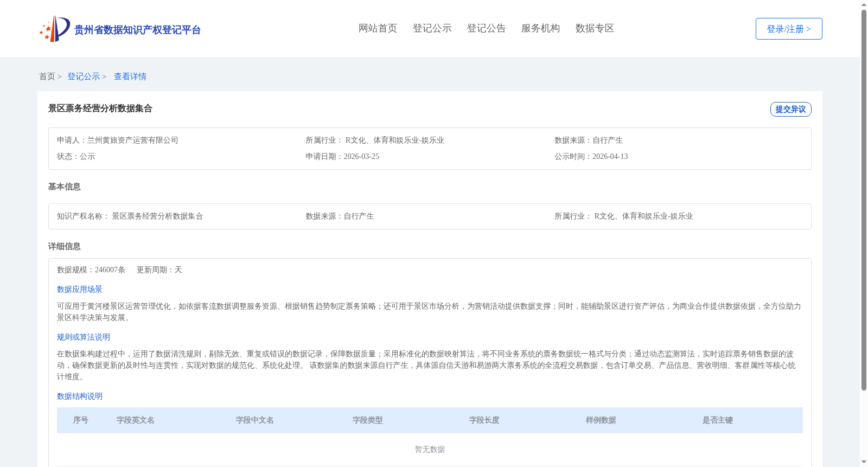Select 服务机构 in the navigation bar
The width and height of the screenshot is (868, 467).
[540, 28]
